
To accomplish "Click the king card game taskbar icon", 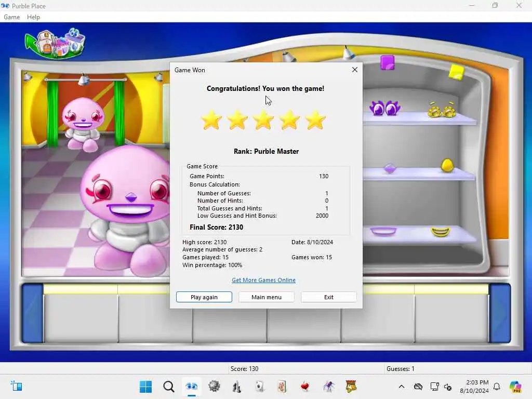I will click(x=351, y=387).
